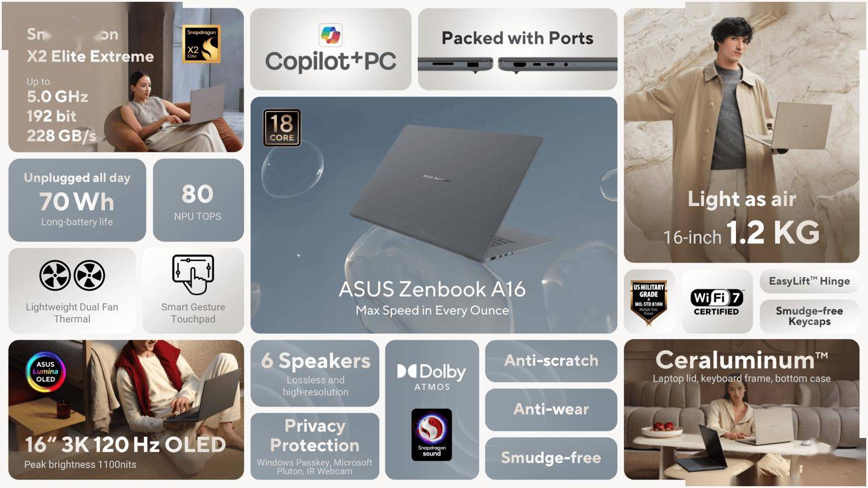
Task: Click the Anti-wear tile
Action: [551, 410]
